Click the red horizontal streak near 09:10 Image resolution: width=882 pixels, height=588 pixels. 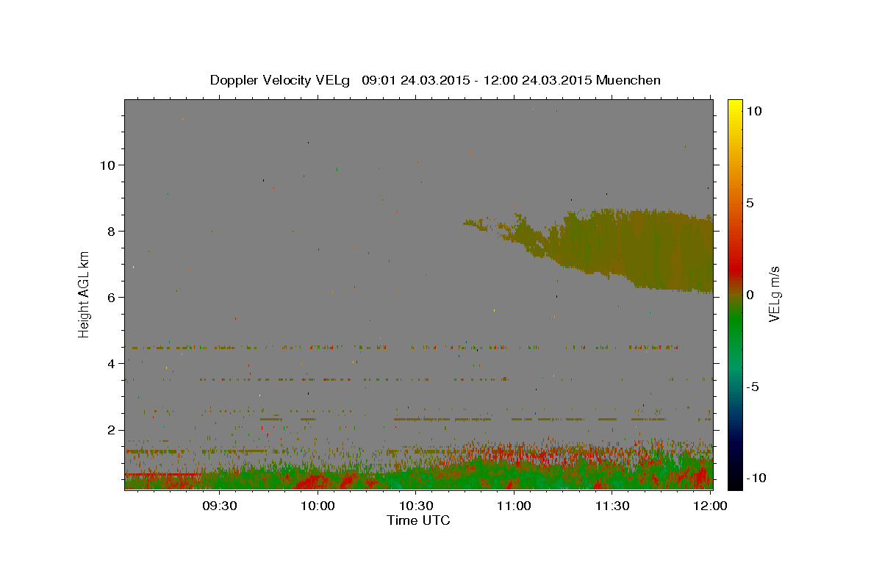[x=163, y=475]
